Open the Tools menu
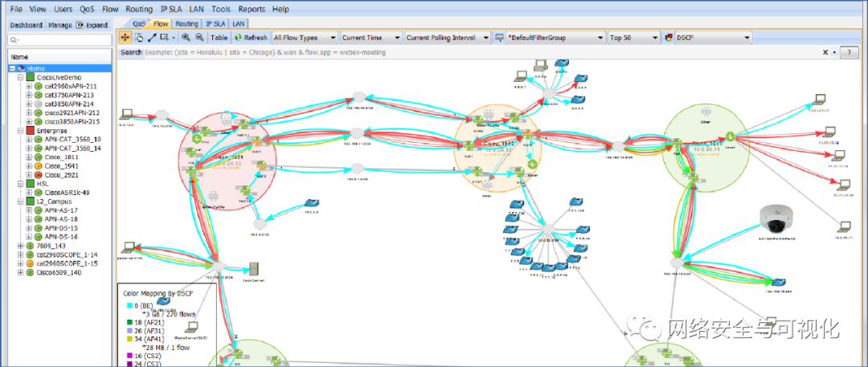The width and height of the screenshot is (868, 367). 221,10
